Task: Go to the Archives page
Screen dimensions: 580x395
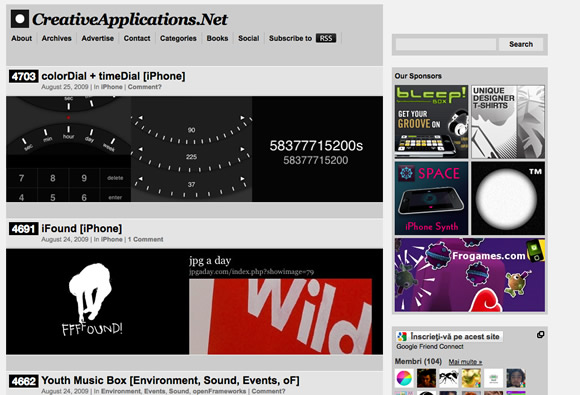Action: [x=57, y=38]
